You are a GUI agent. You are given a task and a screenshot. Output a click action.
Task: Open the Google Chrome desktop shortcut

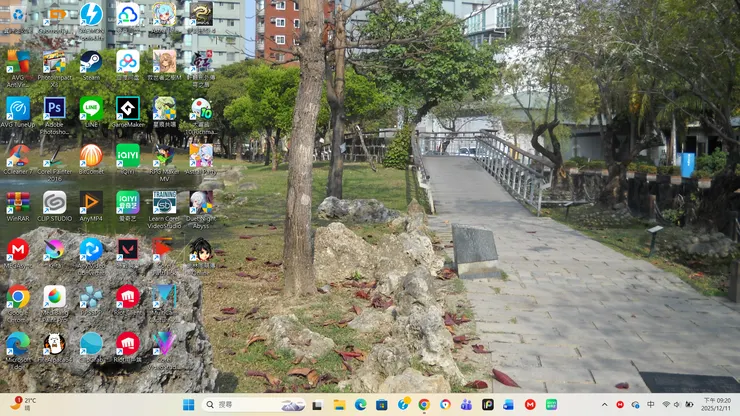(x=18, y=297)
